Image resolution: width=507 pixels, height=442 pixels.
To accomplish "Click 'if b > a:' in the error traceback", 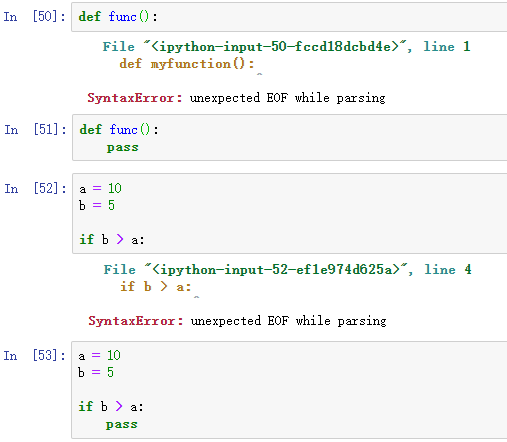I will [156, 286].
